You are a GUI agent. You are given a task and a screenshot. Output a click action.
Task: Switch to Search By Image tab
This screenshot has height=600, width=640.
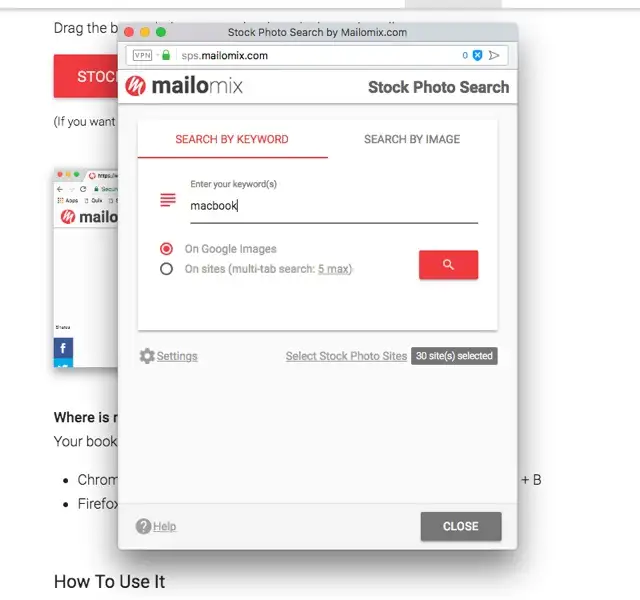(x=412, y=139)
